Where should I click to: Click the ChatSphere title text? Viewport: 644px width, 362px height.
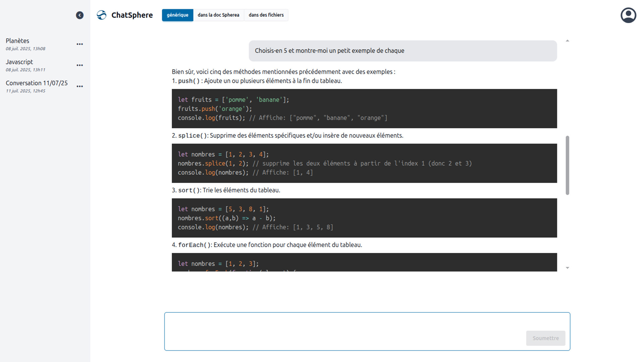coord(132,15)
